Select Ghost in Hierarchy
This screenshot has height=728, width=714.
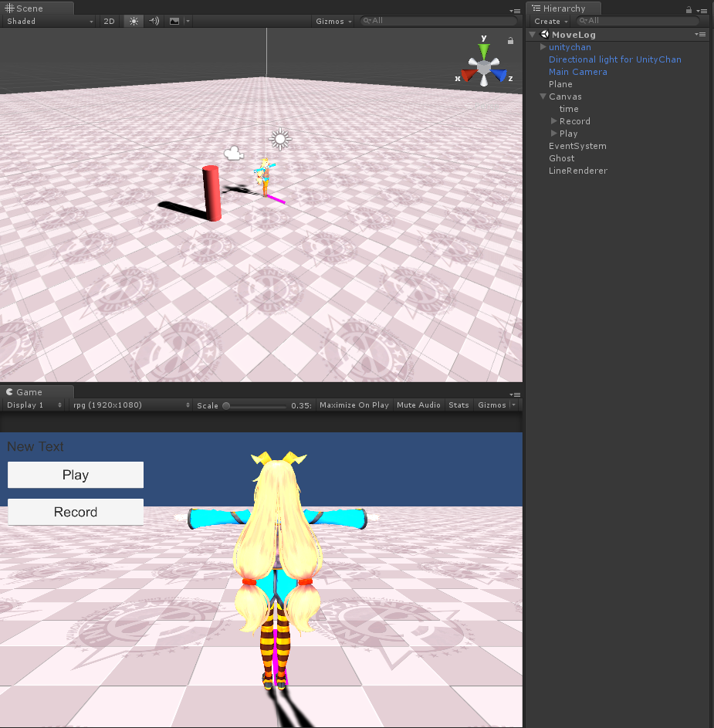tap(561, 158)
